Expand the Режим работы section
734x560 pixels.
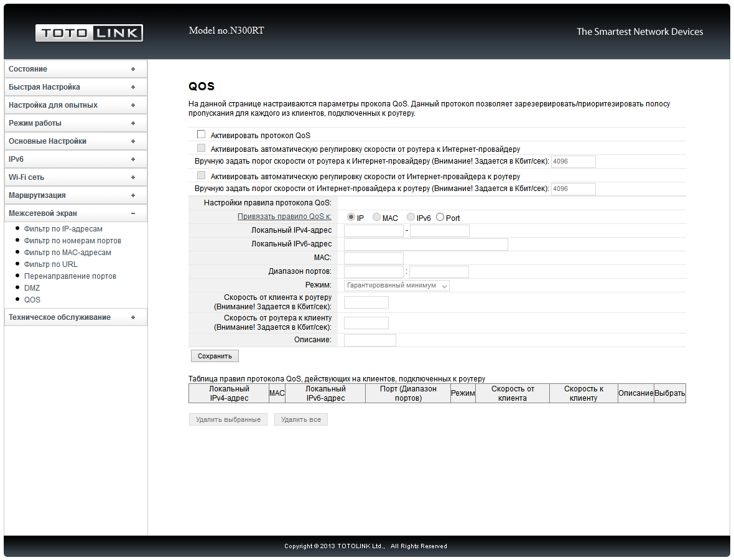[76, 123]
